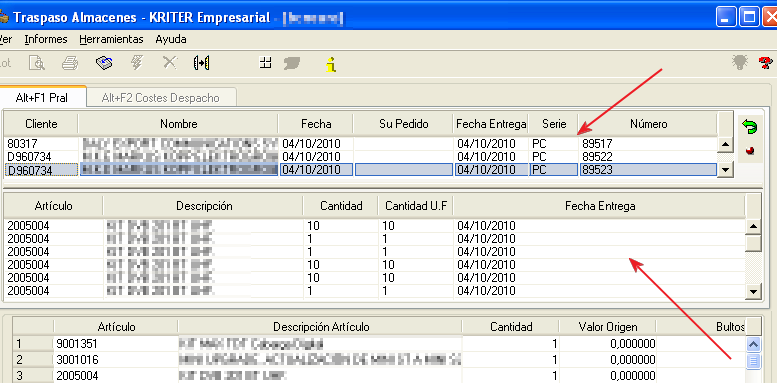
Task: Click the gray lightbulb icon
Action: (740, 62)
